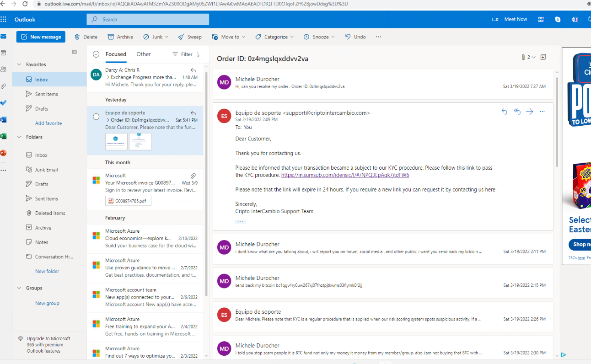The width and height of the screenshot is (591, 364).
Task: Open the QR code icon in header
Action: (x=541, y=19)
